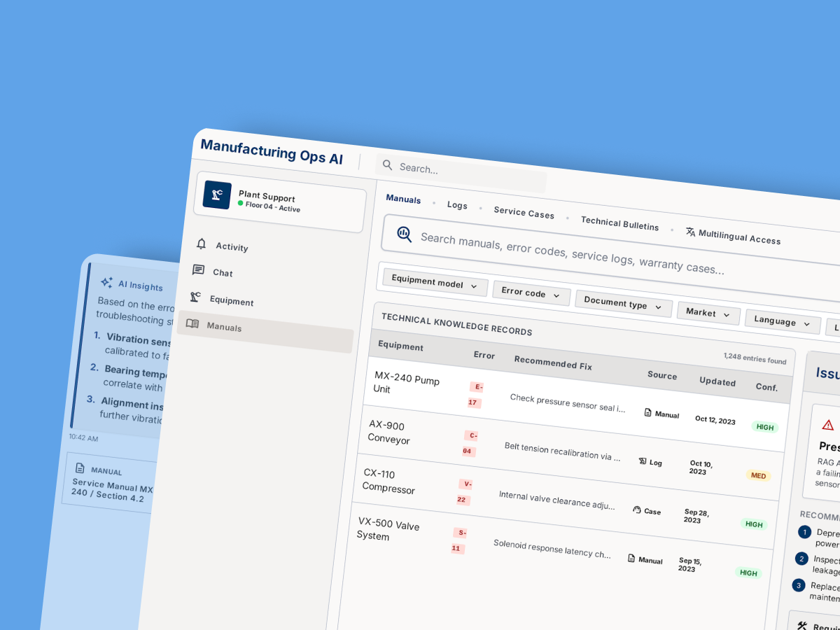Click the Plant Support robot arm icon
This screenshot has height=630, width=840.
click(217, 195)
